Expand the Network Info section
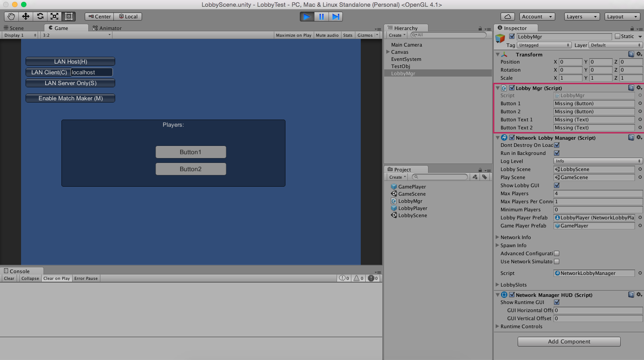Screen dimensions: 644x360 (497, 237)
